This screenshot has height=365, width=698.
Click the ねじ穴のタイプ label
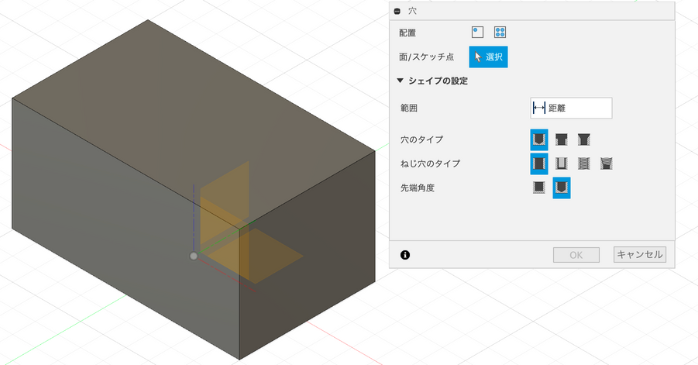pyautogui.click(x=430, y=164)
